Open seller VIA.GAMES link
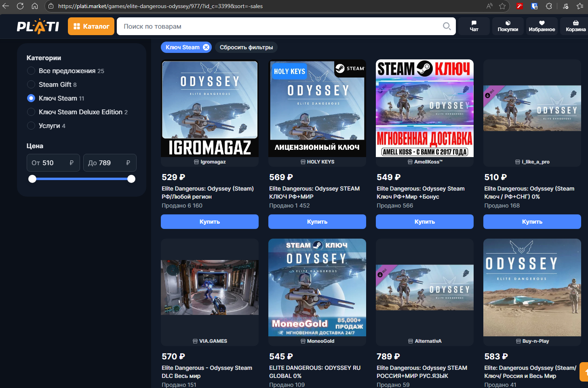 click(210, 341)
